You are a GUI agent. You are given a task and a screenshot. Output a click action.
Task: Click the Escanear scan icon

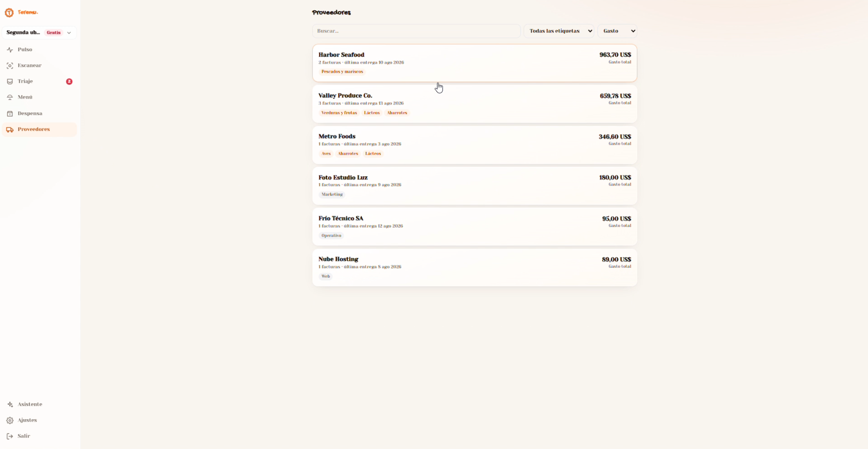[10, 66]
